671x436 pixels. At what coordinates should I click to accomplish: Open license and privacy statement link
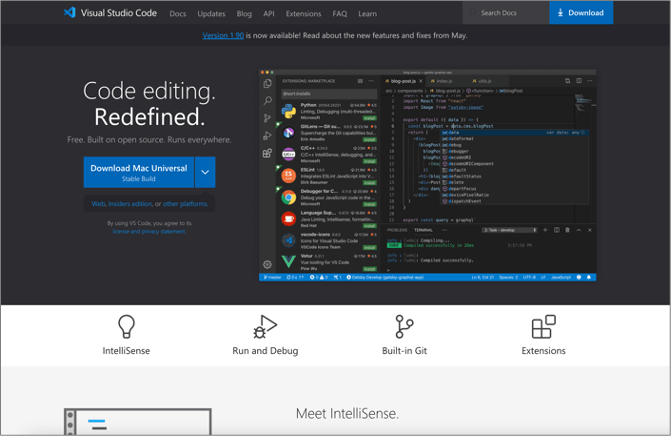(149, 231)
